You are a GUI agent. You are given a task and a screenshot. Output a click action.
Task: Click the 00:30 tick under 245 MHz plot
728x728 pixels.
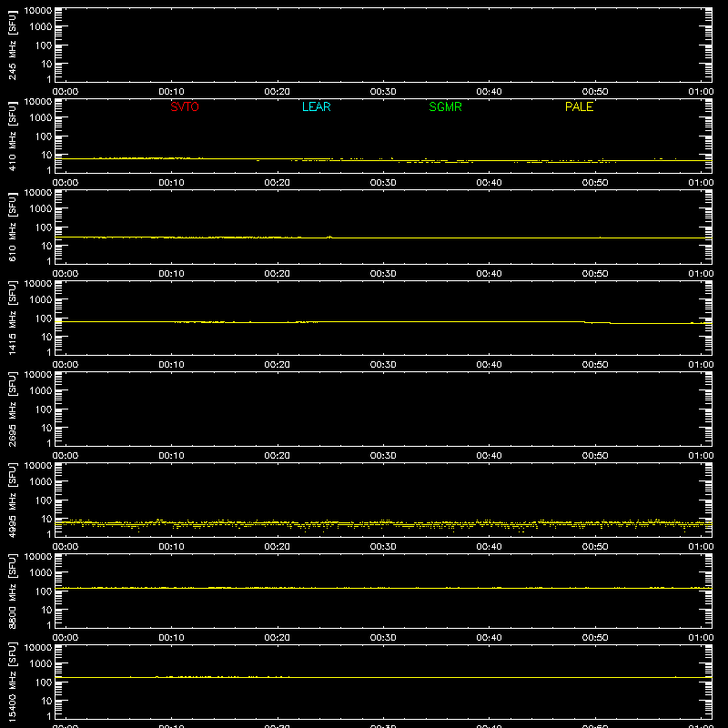(x=383, y=92)
